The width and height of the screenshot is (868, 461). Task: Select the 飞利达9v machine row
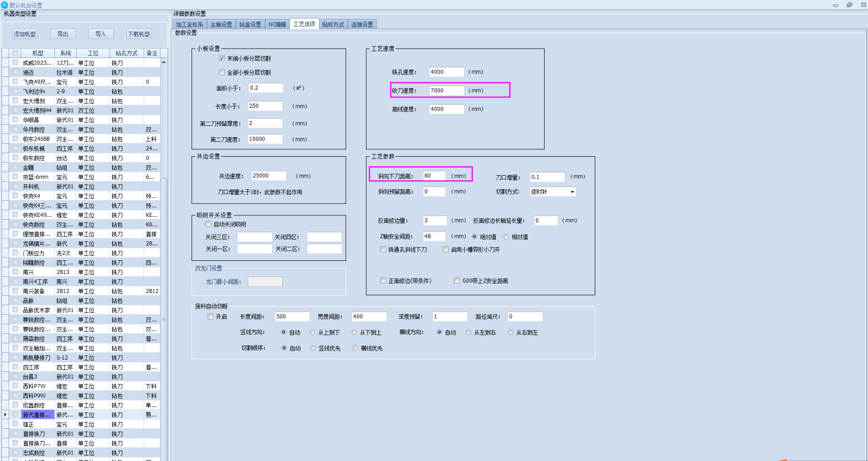click(81, 91)
